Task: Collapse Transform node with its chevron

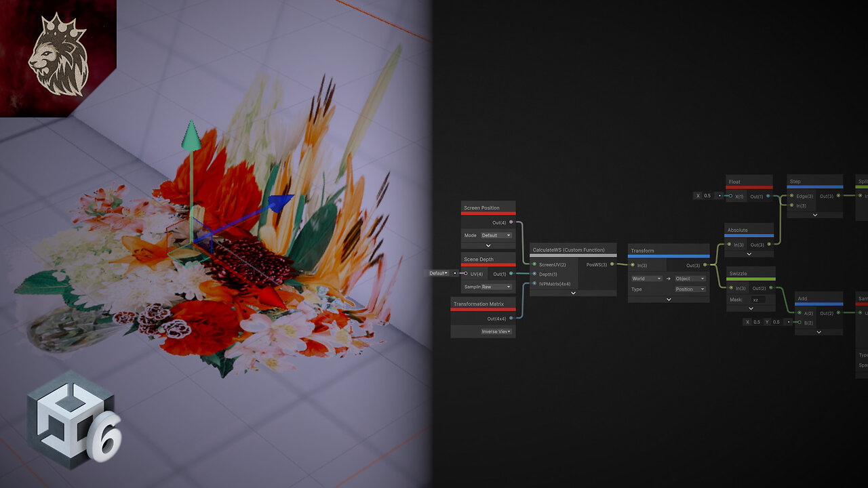Action: (x=669, y=299)
